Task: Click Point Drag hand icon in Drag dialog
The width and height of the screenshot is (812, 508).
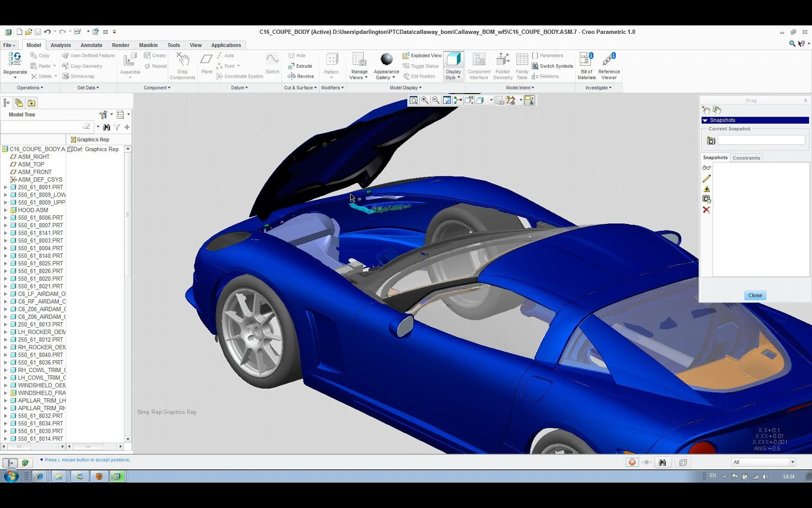Action: (706, 110)
